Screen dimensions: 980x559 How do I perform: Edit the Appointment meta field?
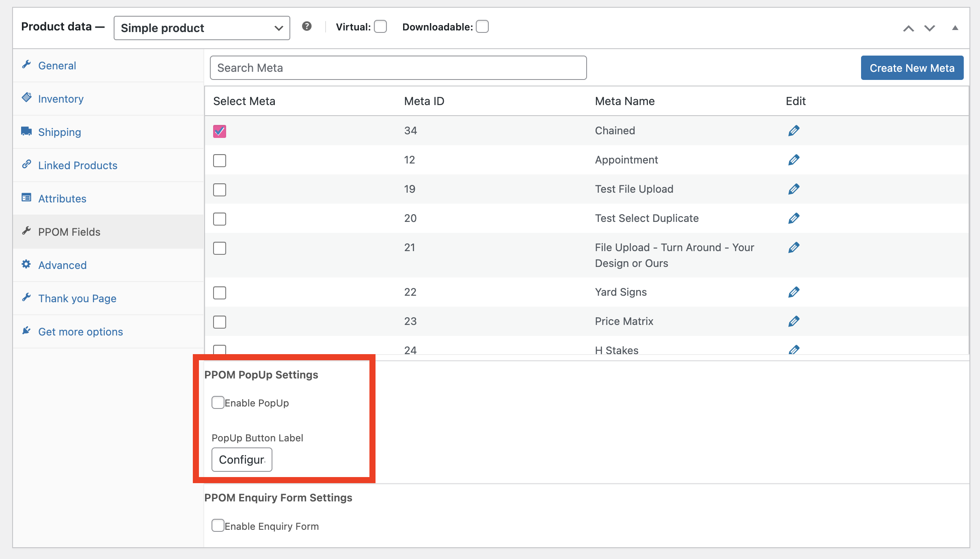[793, 159]
